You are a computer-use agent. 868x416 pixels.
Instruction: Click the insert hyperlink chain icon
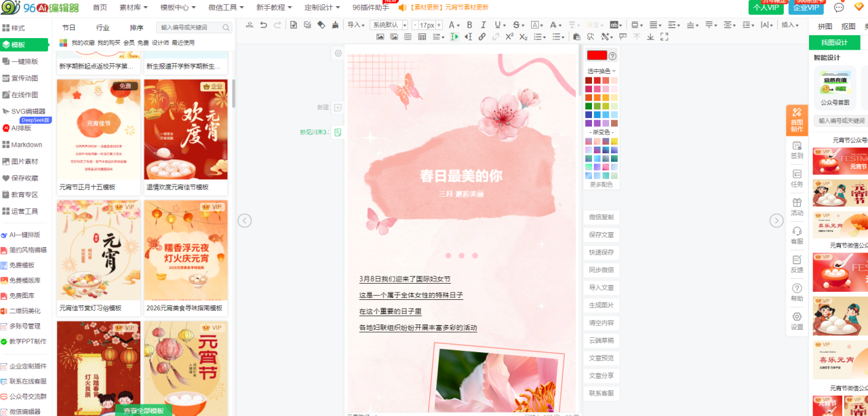[482, 37]
